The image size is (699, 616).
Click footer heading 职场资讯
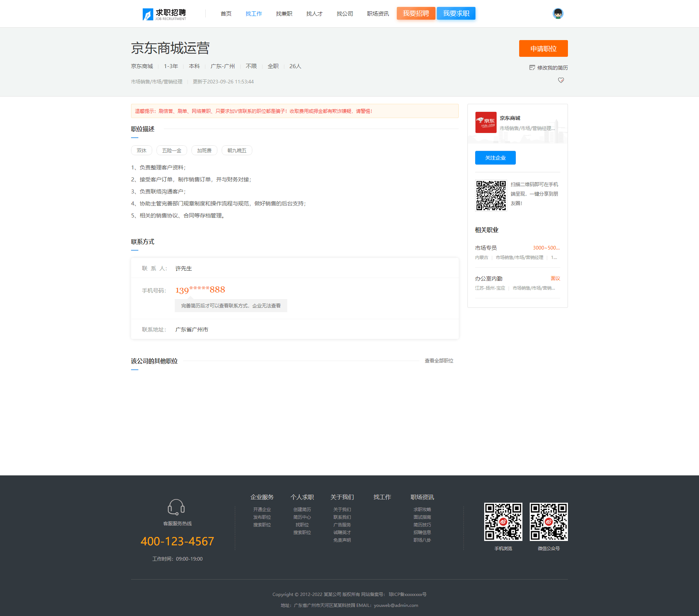coord(422,497)
